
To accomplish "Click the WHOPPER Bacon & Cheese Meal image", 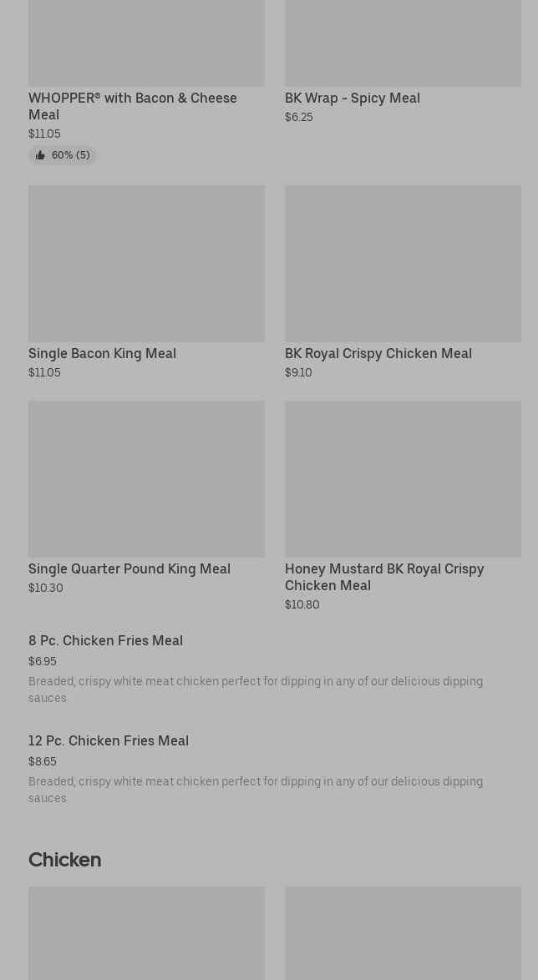I will click(146, 43).
